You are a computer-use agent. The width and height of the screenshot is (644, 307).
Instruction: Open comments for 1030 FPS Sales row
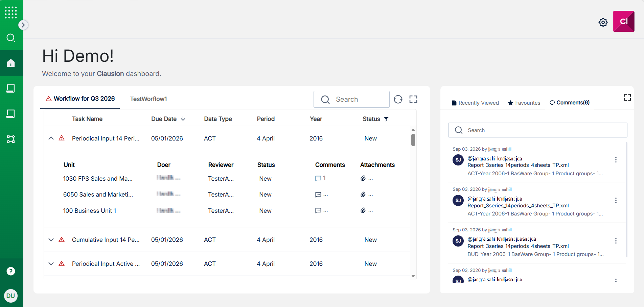click(x=320, y=178)
